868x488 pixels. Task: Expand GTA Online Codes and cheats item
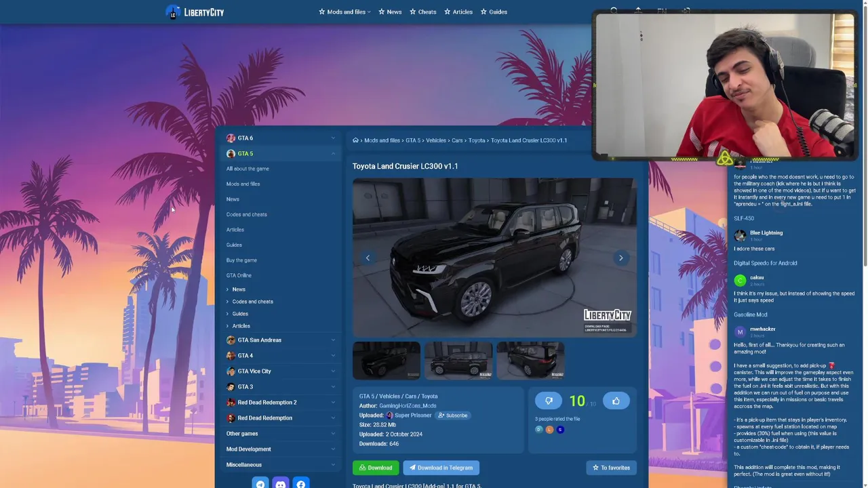pos(252,302)
